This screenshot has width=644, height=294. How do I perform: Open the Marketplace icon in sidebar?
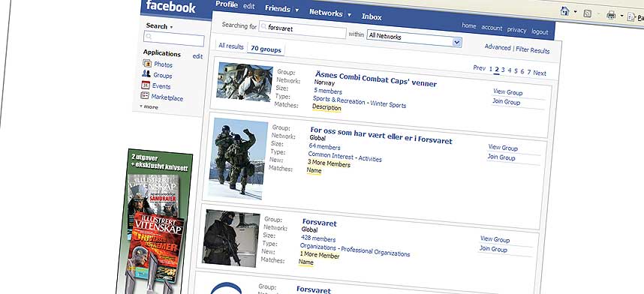tap(145, 96)
